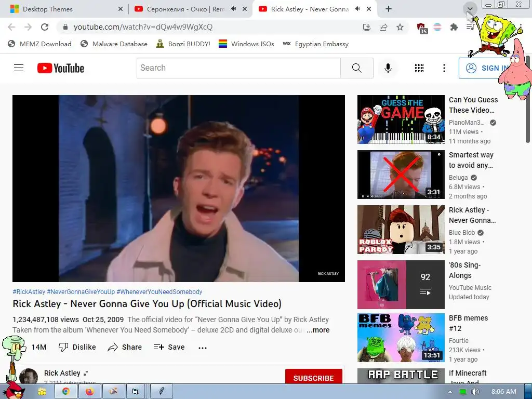Open Egyptian Embassy bookmark
The width and height of the screenshot is (532, 399).
315,44
